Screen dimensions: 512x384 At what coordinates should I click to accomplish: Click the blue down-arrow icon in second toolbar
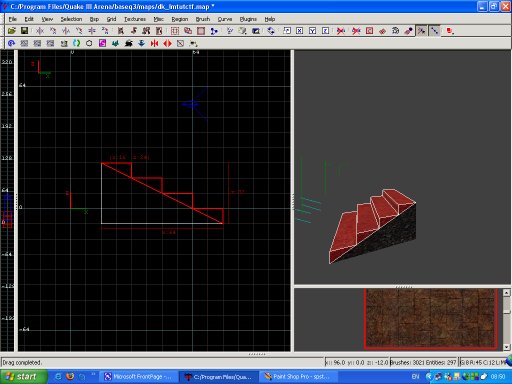click(141, 43)
